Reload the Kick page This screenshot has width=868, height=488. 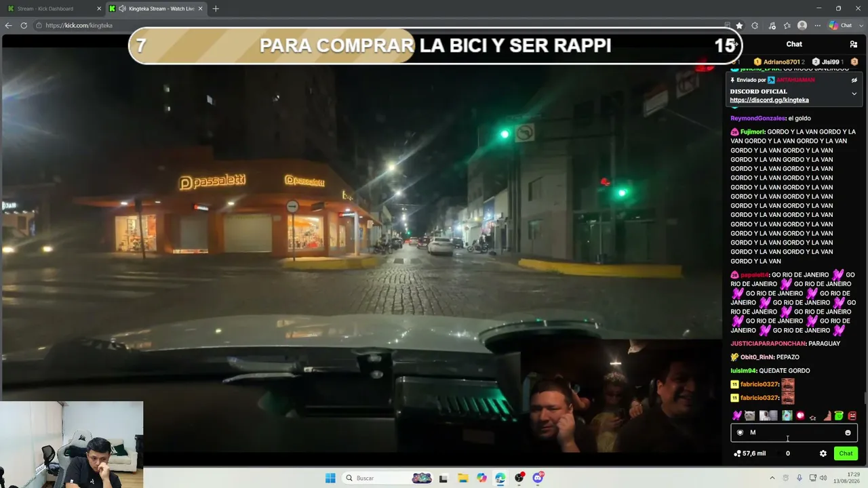coord(24,26)
